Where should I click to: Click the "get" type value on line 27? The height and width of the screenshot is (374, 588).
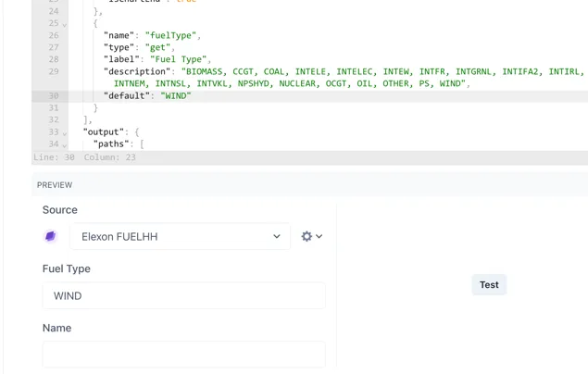tap(157, 48)
